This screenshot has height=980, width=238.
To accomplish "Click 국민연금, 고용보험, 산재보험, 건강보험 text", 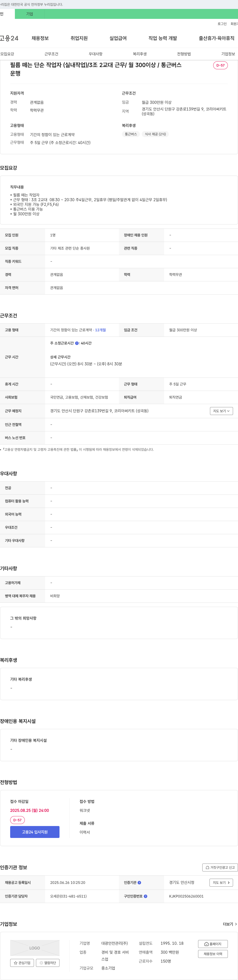I will coord(79,398).
